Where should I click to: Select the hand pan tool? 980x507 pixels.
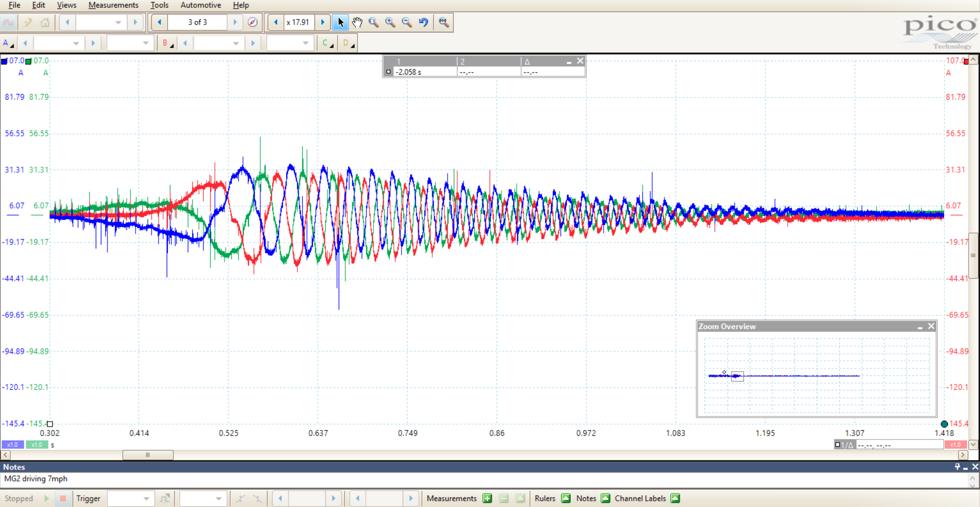[357, 22]
